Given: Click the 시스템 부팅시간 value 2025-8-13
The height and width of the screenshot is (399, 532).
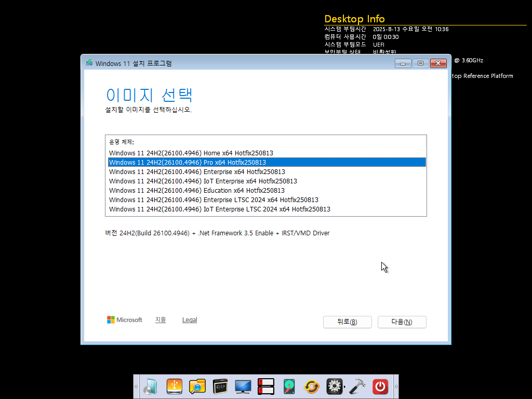Looking at the screenshot, I should pos(410,29).
